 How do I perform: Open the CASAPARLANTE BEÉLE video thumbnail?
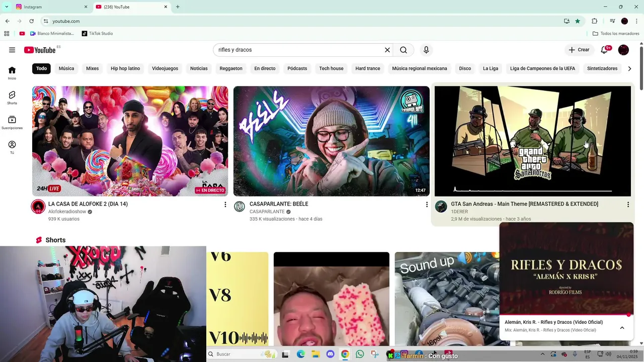332,141
